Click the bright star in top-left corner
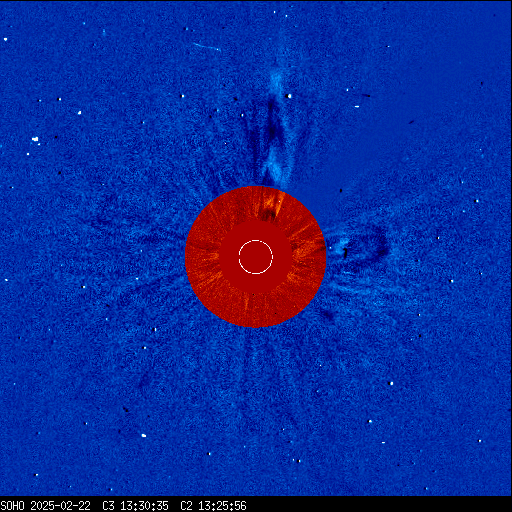Screen dimensions: 512x512 pos(5,39)
